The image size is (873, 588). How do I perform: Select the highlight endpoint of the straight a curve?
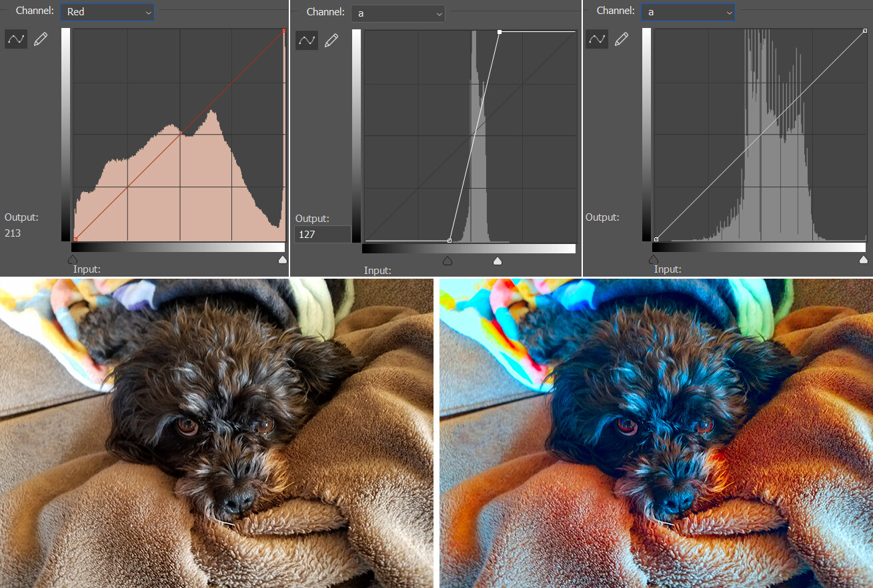pyautogui.click(x=864, y=31)
